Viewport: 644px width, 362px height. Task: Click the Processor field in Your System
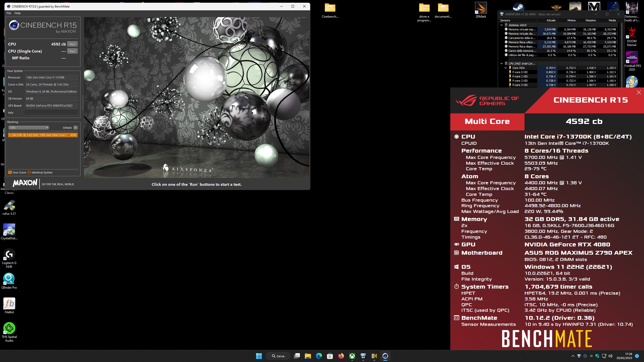(x=51, y=77)
